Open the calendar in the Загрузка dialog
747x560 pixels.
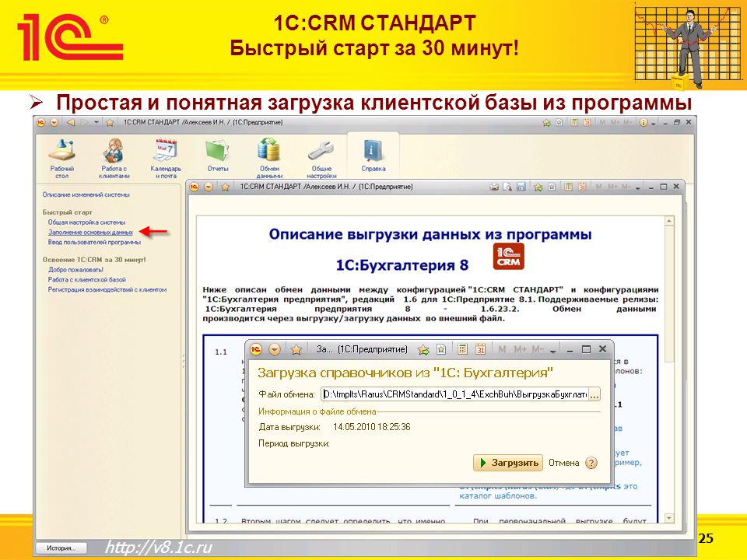point(480,349)
